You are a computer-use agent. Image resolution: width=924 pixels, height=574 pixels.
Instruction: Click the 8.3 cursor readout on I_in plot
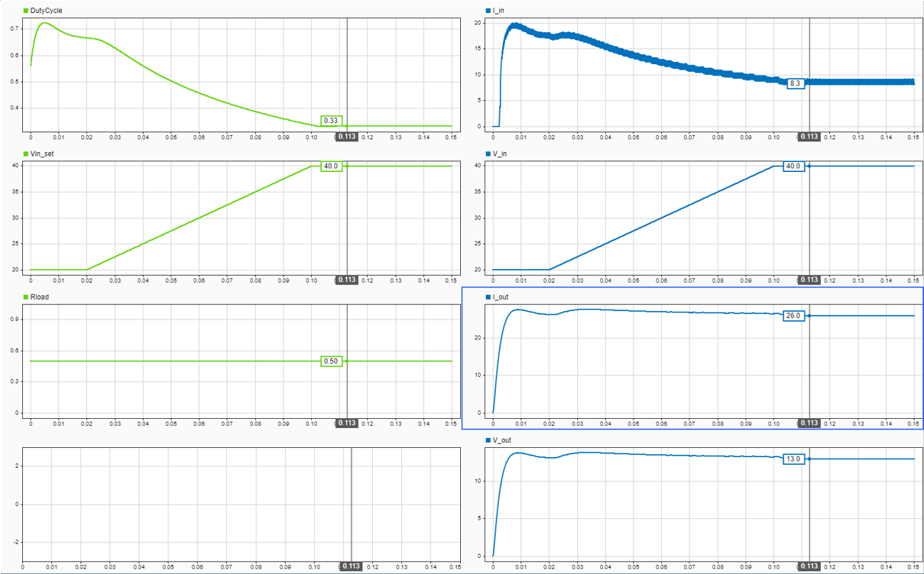[x=795, y=84]
